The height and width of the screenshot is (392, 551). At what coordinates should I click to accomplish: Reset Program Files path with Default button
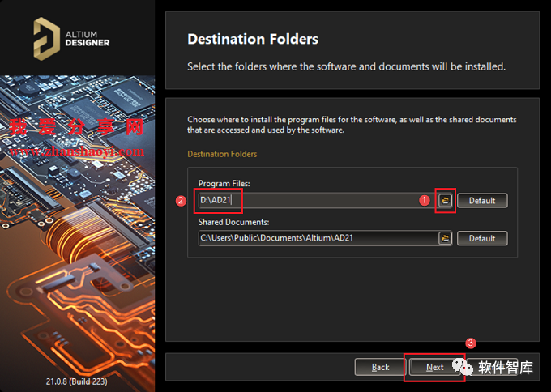482,201
